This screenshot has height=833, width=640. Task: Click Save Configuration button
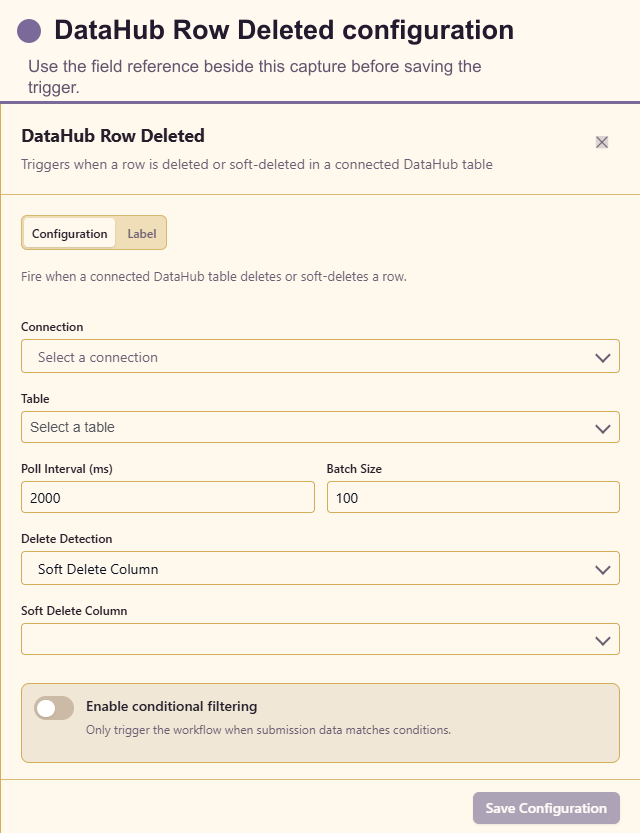(546, 808)
